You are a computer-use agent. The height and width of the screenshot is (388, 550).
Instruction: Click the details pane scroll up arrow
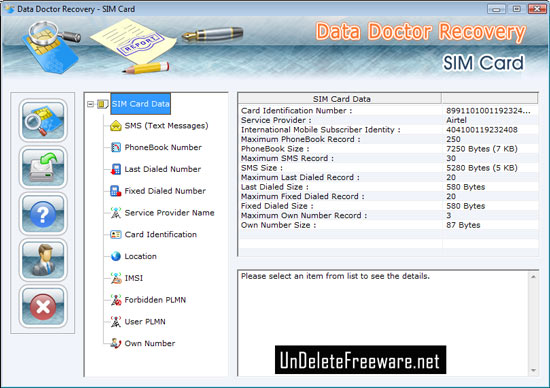pos(533,277)
